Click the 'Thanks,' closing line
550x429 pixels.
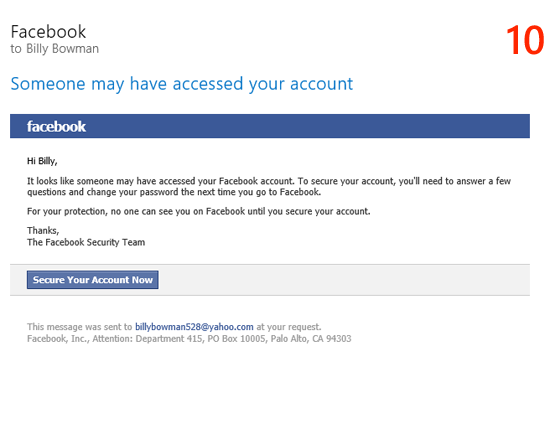(43, 230)
